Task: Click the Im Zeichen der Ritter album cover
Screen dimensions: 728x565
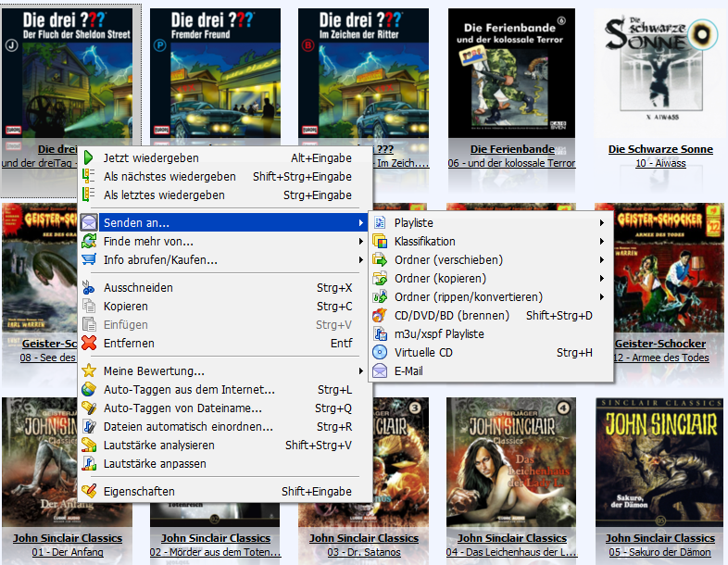Action: click(x=363, y=73)
